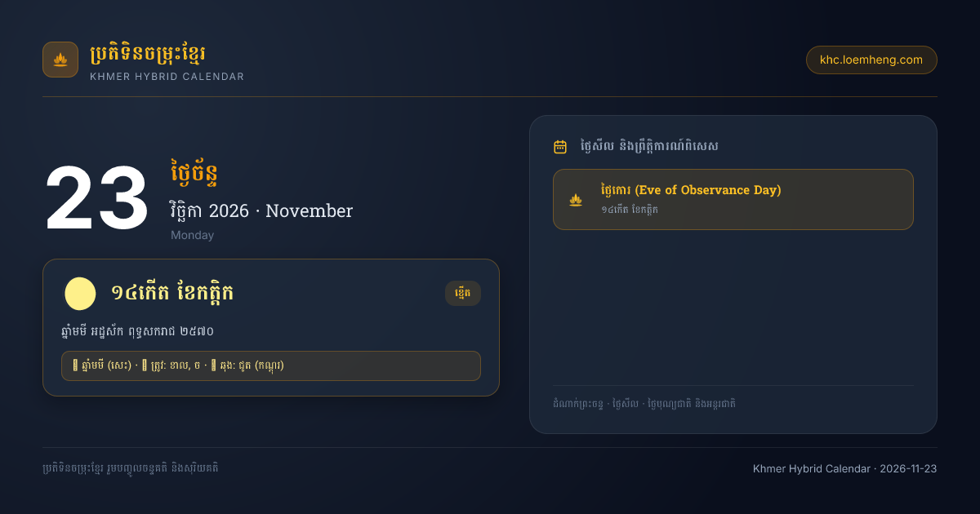980x514 pixels.
Task: Click the lotus logo icon in header
Action: [x=60, y=60]
